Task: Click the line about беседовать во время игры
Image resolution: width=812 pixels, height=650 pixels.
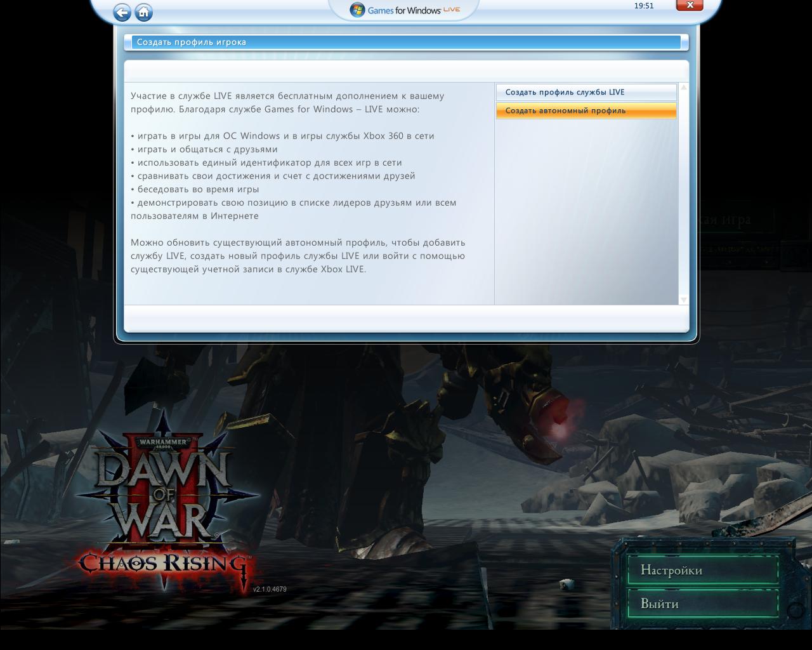Action: pos(195,189)
